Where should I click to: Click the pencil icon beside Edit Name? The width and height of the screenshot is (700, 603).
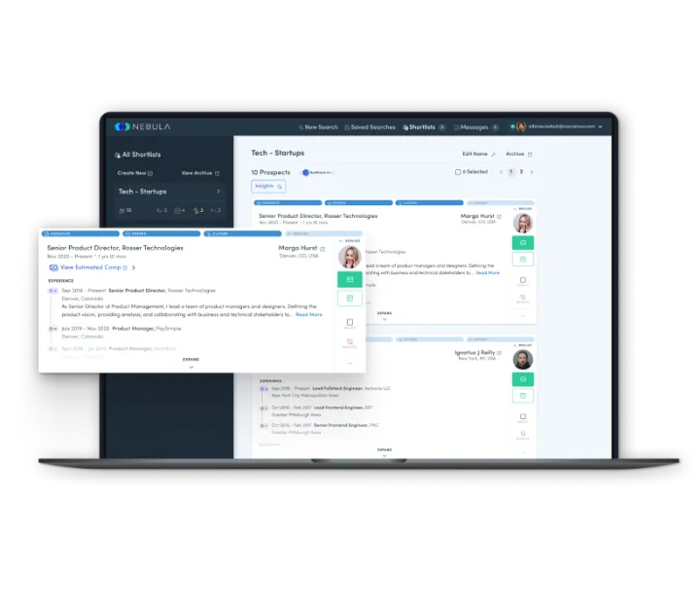point(494,154)
